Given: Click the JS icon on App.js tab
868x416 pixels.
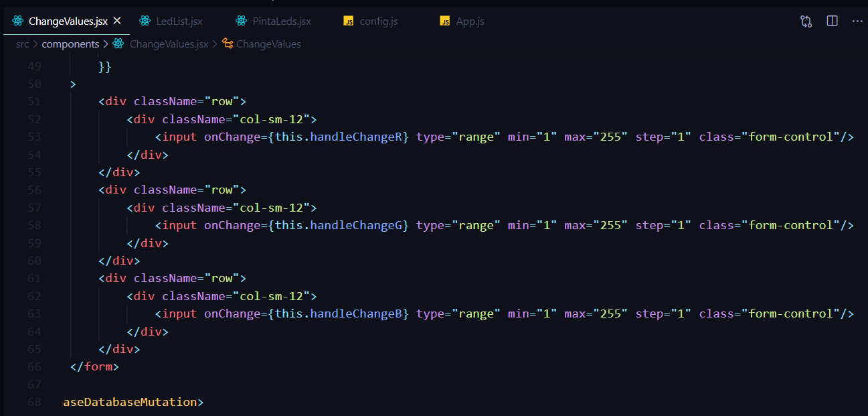Looking at the screenshot, I should (x=444, y=21).
